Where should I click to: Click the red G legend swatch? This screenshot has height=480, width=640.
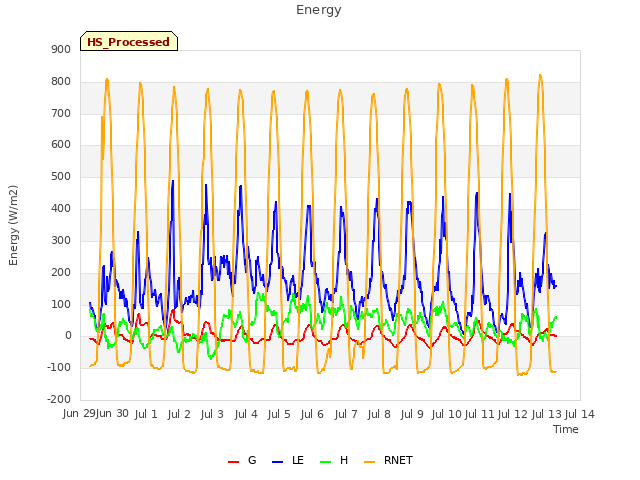pyautogui.click(x=233, y=462)
